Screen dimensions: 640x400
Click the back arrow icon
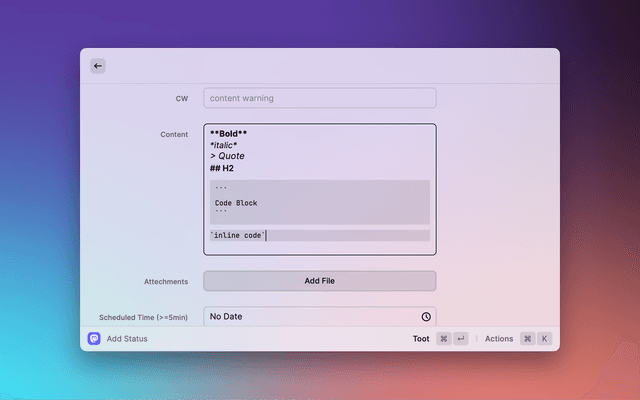98,66
